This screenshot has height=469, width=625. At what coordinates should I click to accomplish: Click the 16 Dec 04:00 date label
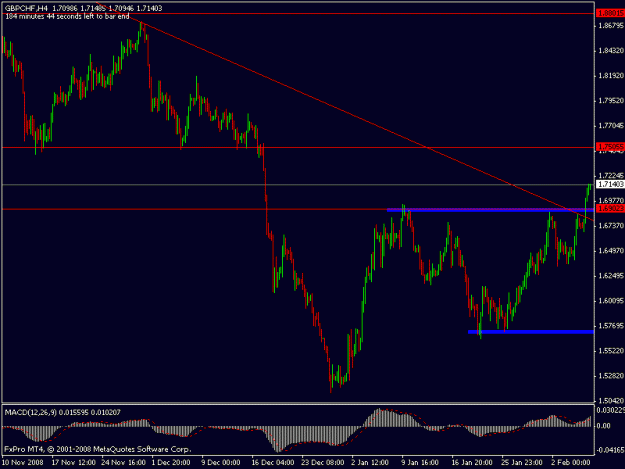click(273, 463)
